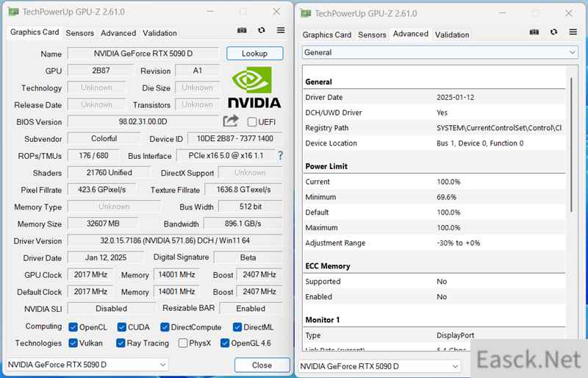588x378 pixels.
Task: Open the hamburger menu in right GPU-Z window
Action: 573,32
